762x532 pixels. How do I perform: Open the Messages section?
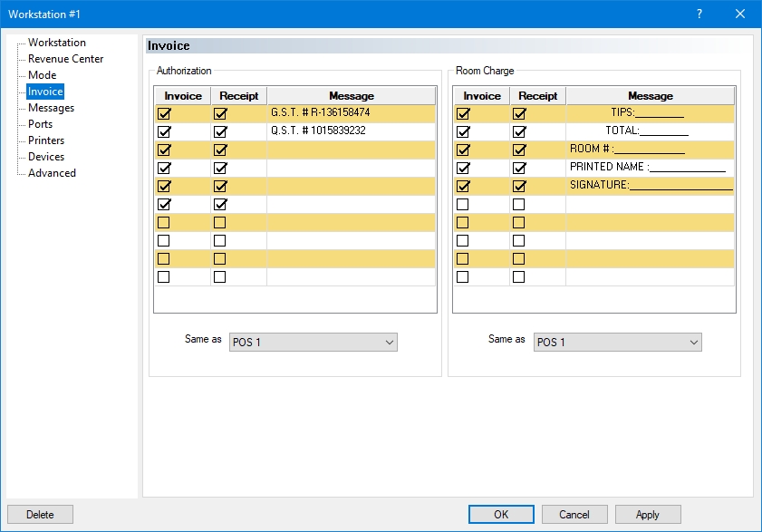tap(51, 108)
